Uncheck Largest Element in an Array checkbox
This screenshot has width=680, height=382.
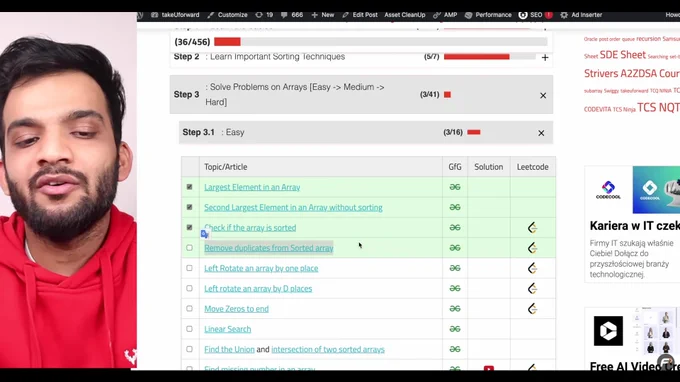point(190,187)
